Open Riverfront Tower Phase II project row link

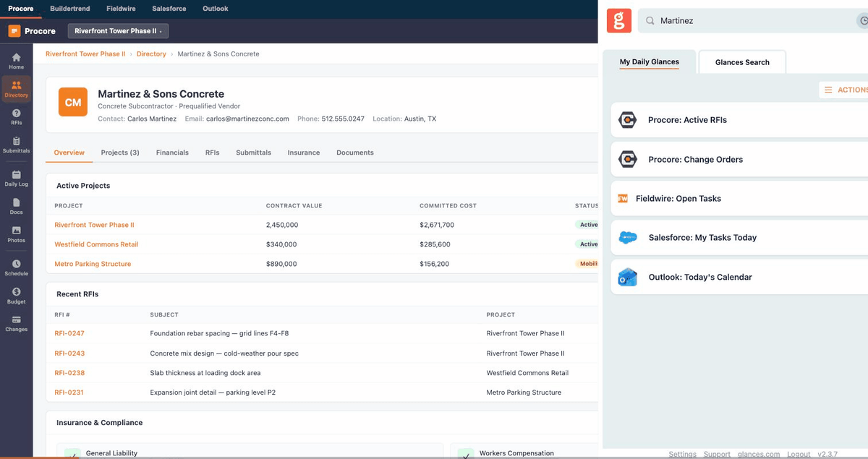94,225
